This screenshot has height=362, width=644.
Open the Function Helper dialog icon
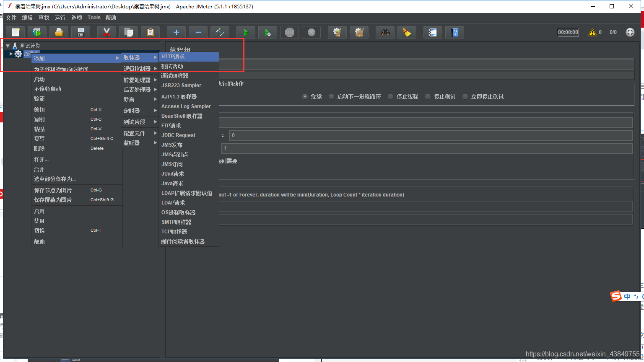coord(433,32)
